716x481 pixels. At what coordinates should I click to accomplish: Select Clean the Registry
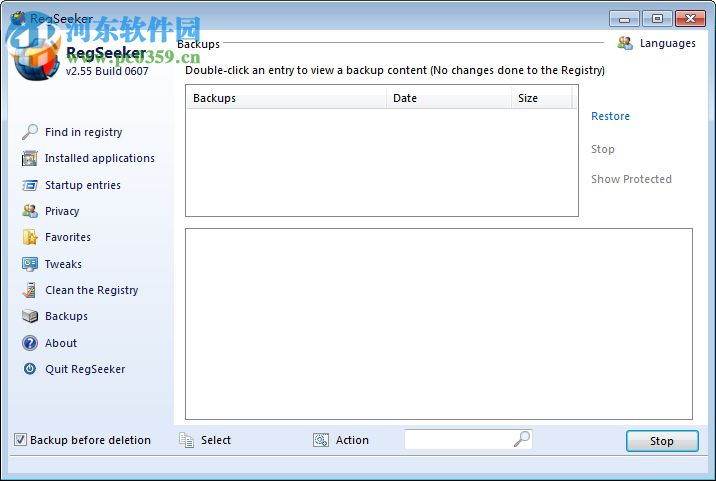tap(91, 290)
